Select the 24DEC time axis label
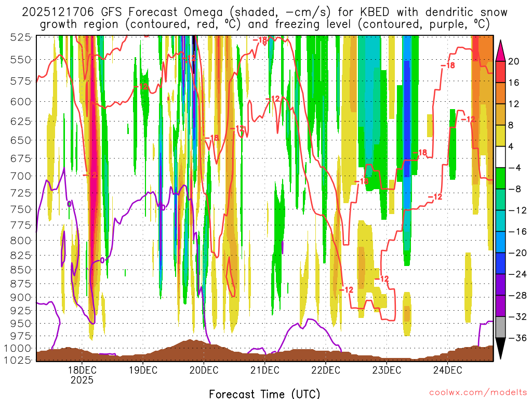This screenshot has height=399, width=532. pyautogui.click(x=447, y=370)
